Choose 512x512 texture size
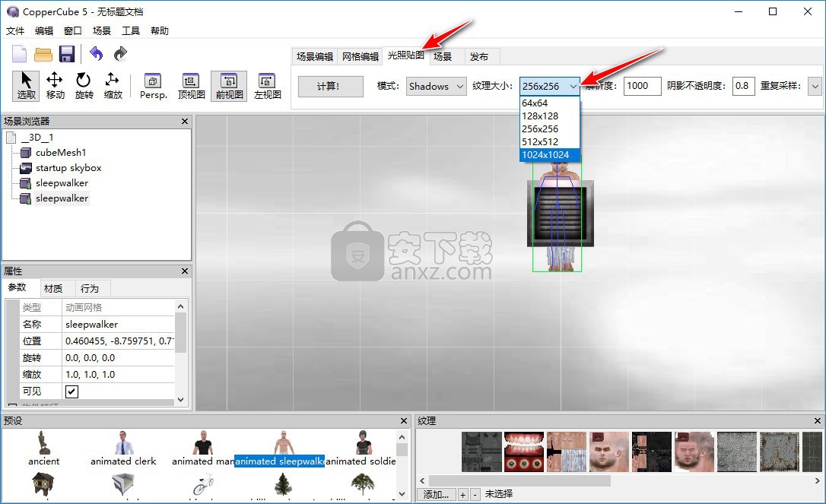Screen dimensions: 826x504 tap(549, 141)
